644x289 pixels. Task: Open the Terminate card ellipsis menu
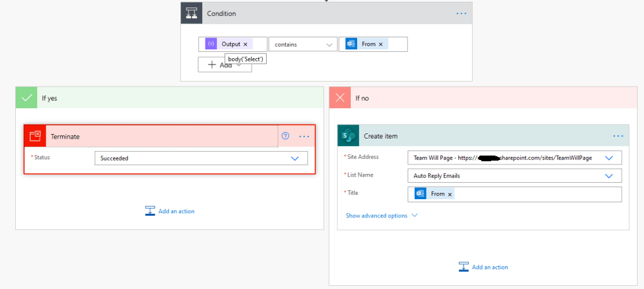(x=304, y=136)
